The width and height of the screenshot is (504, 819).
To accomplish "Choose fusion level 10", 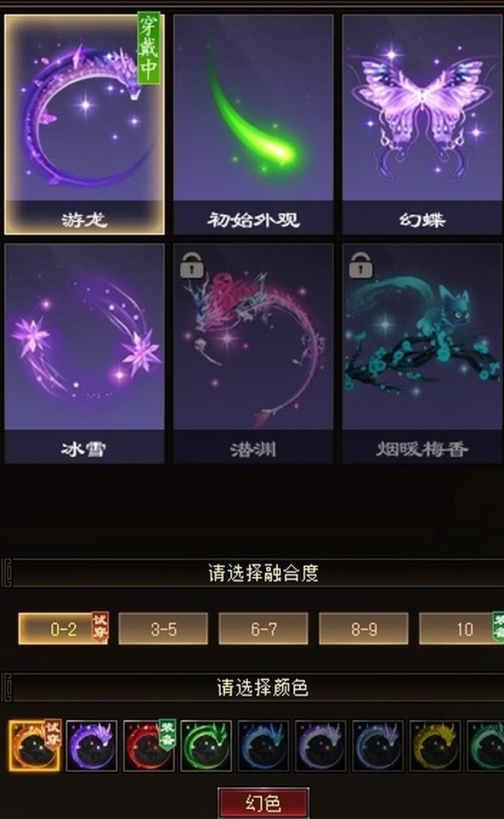I will pyautogui.click(x=462, y=629).
